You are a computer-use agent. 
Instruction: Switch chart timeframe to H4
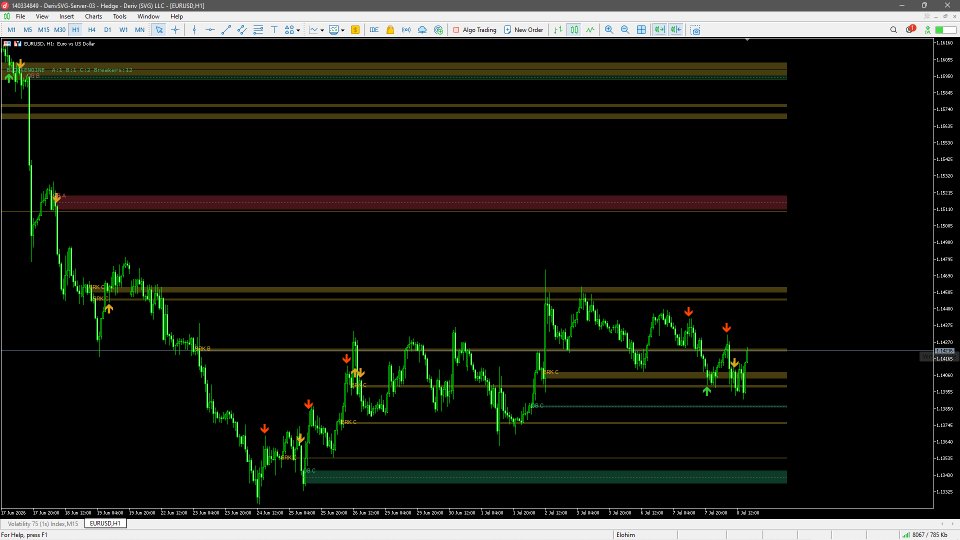coord(91,29)
